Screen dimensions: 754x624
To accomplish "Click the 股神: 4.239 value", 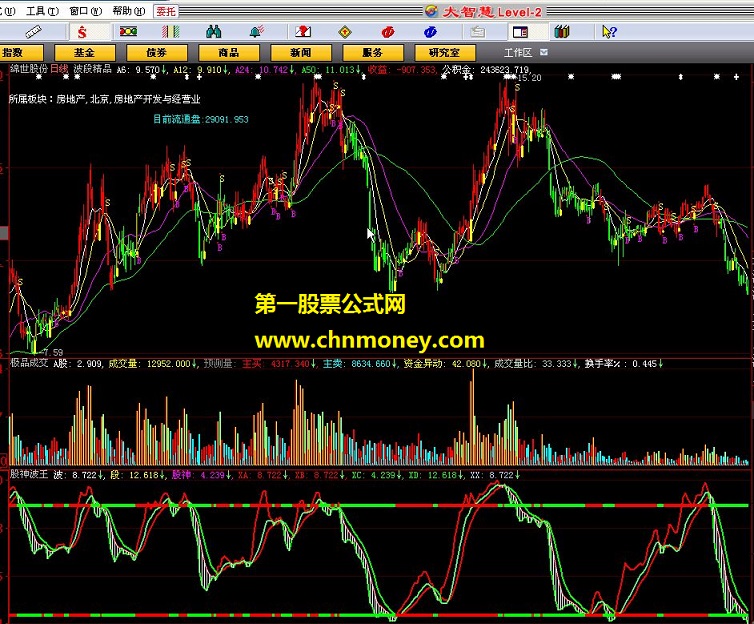I will point(202,475).
